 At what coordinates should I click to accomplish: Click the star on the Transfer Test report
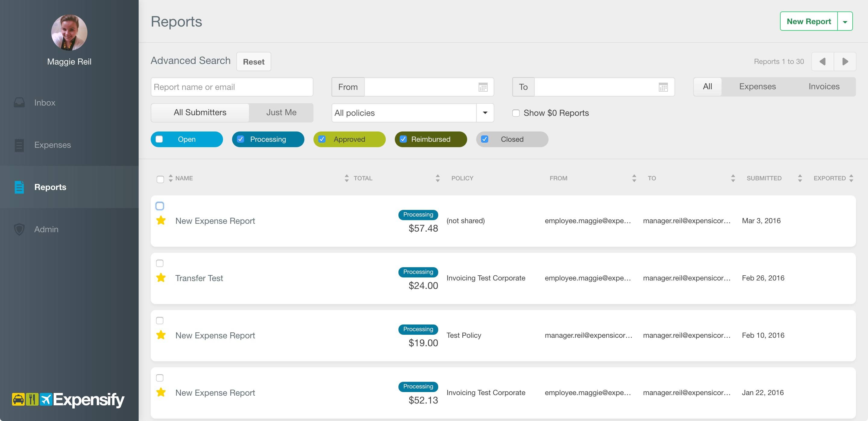(161, 278)
